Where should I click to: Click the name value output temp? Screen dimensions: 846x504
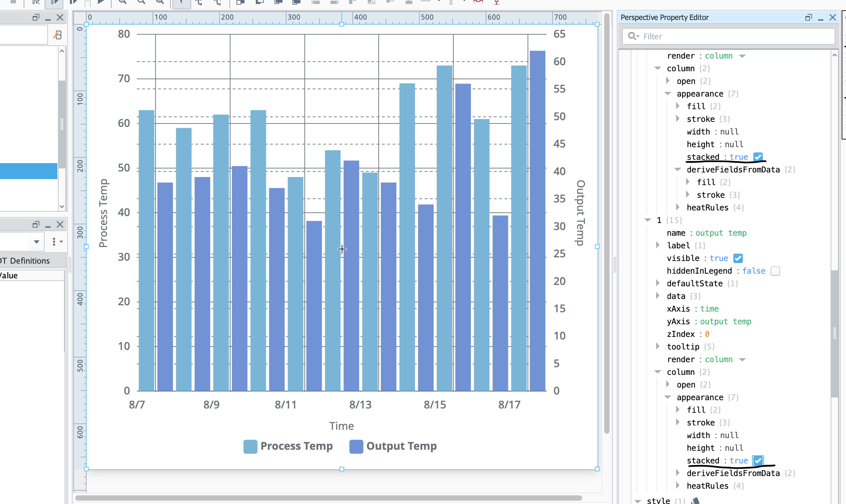[x=721, y=233]
